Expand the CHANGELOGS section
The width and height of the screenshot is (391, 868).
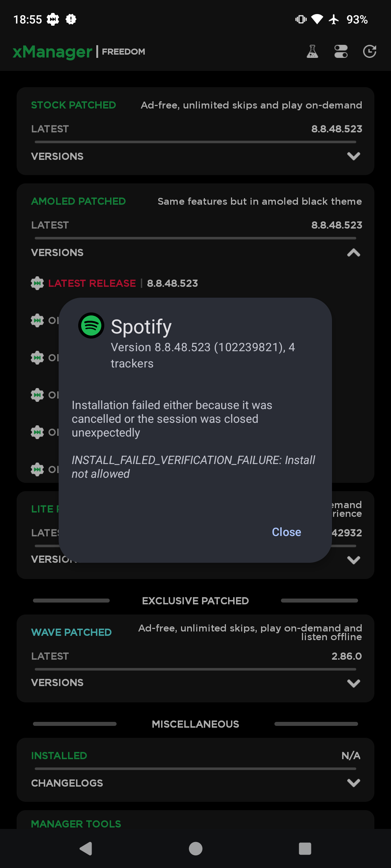pos(354,783)
